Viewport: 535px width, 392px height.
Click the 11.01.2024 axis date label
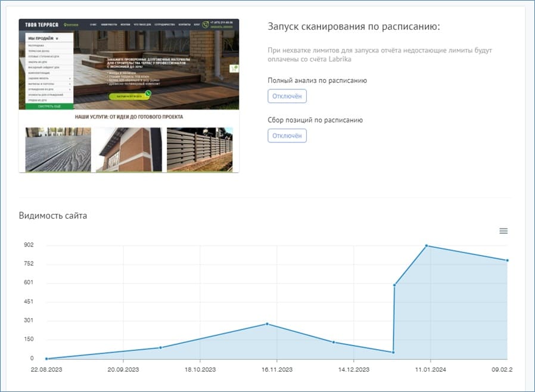click(x=430, y=369)
